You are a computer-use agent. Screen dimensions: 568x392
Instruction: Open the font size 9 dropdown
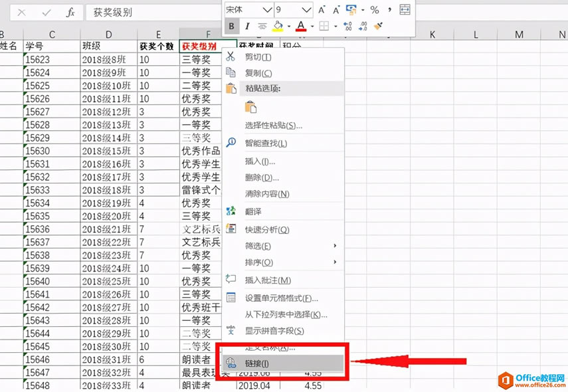(306, 10)
